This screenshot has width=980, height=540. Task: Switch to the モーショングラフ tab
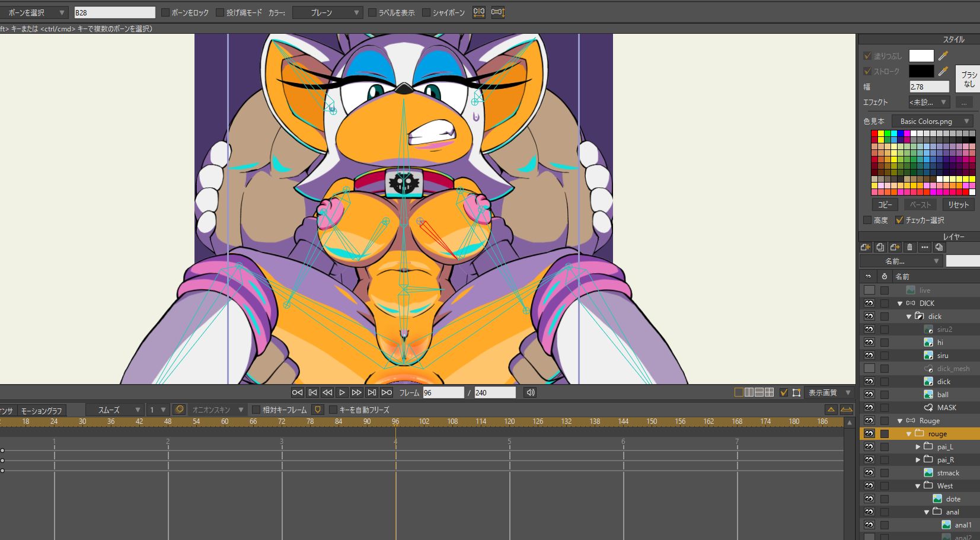point(42,411)
